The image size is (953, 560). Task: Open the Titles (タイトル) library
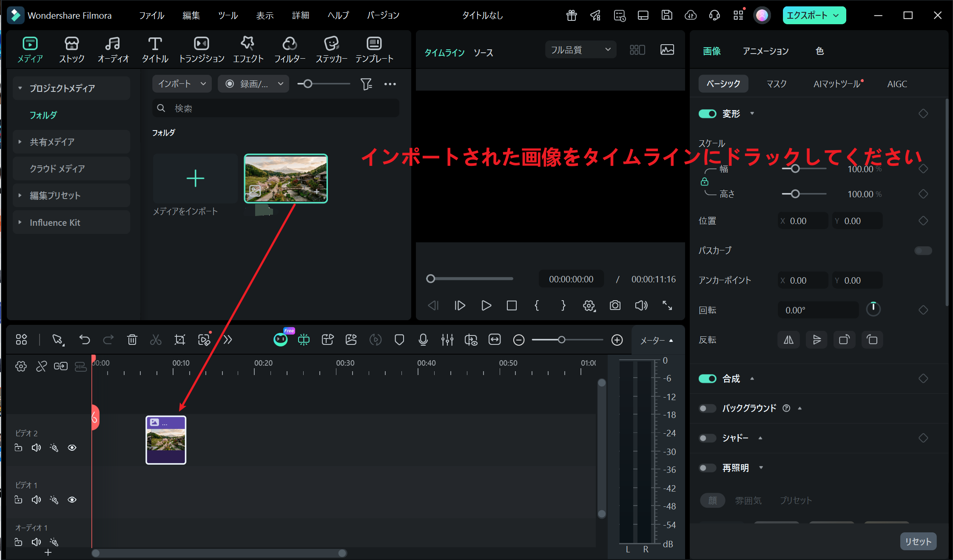(x=155, y=49)
